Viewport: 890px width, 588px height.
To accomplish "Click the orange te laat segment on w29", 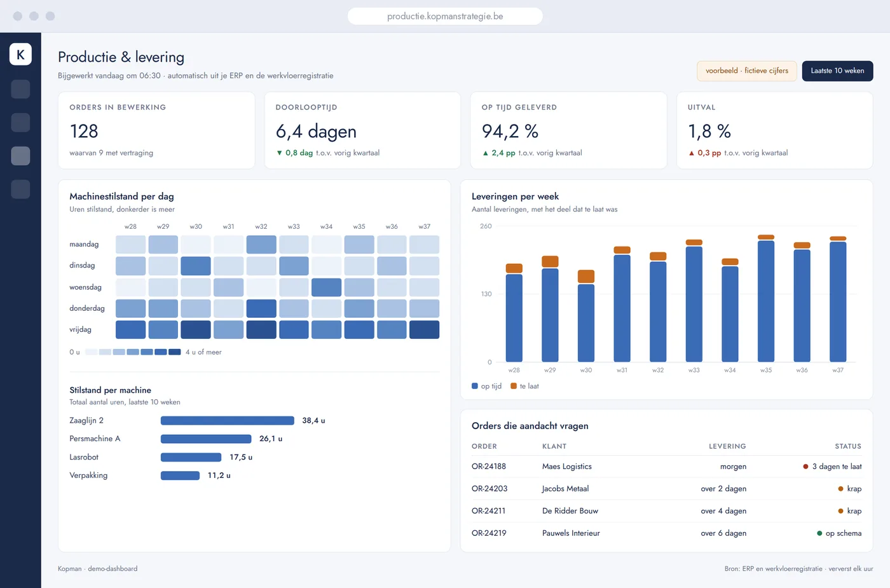I will 550,261.
